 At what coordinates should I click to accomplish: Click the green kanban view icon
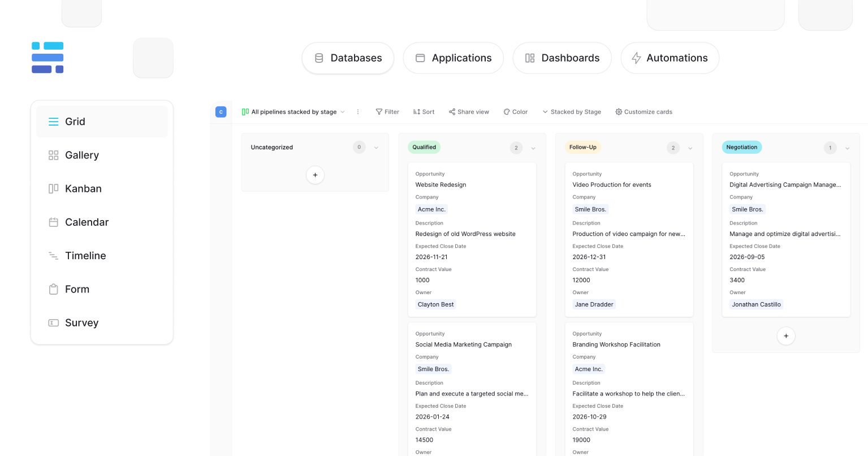pos(245,112)
